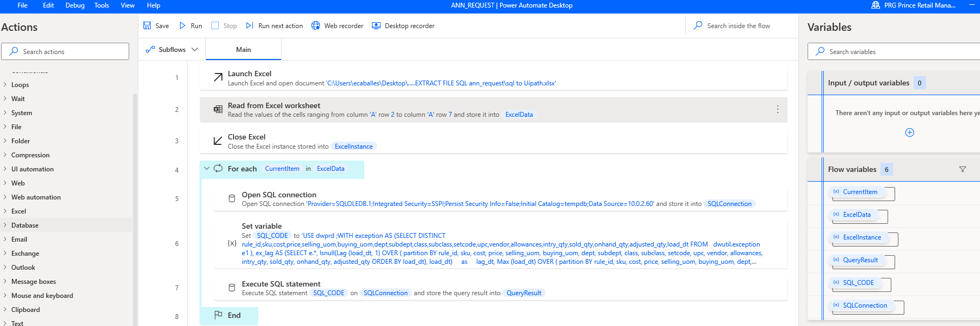Expand the Web action group
Image resolution: width=980 pixels, height=326 pixels.
(5, 183)
